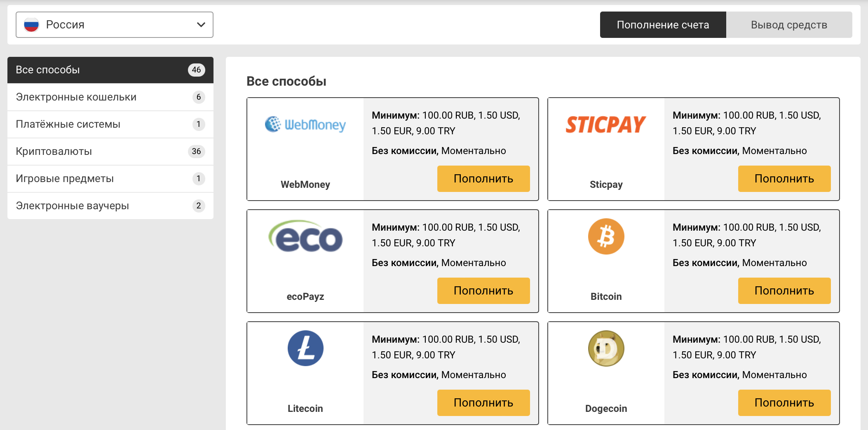
Task: Filter by Платёжные системы
Action: (x=110, y=124)
